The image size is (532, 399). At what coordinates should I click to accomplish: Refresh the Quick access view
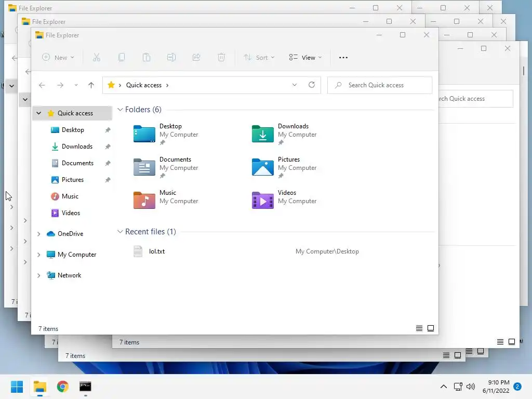pos(312,85)
